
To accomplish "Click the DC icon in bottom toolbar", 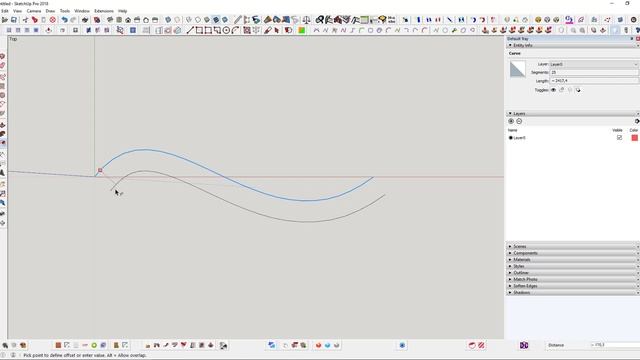I will pos(524,345).
